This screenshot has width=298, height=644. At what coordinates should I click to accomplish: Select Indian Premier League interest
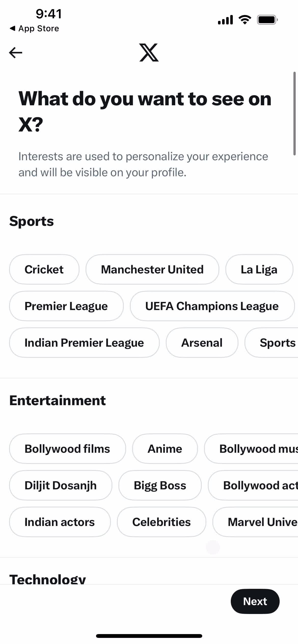click(x=84, y=343)
